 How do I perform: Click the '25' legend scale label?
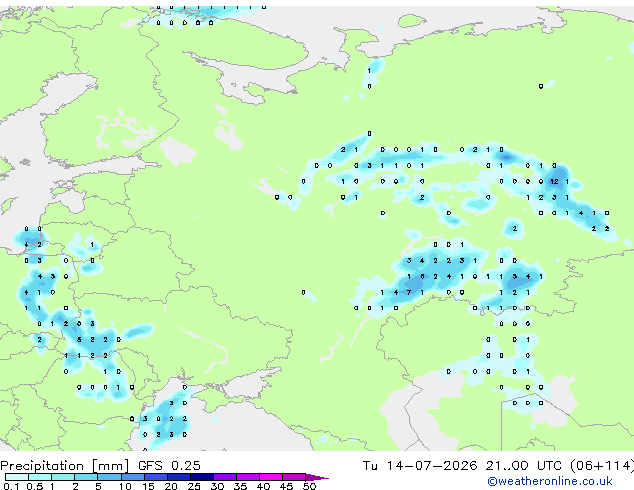pos(194,486)
